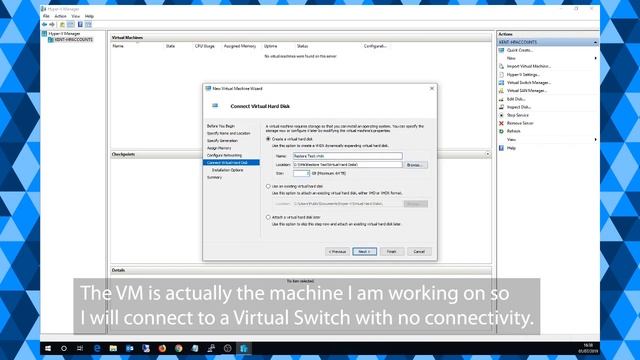This screenshot has width=640, height=360.
Task: Click Stop Service action
Action: point(518,115)
